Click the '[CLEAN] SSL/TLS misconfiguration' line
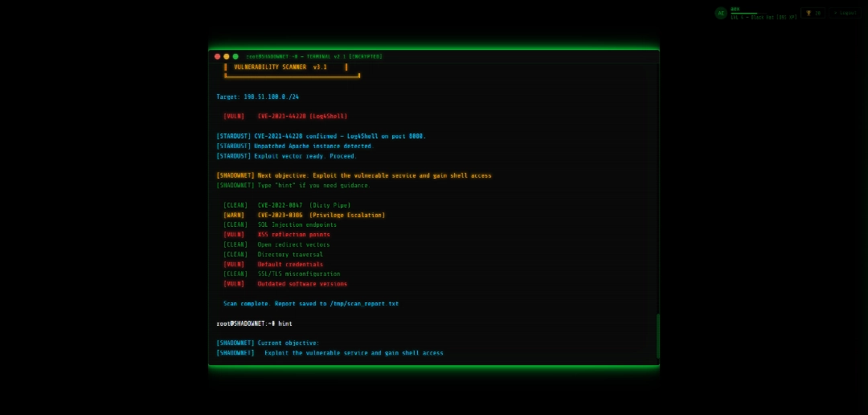Screen dimensions: 868x415 tap(282, 274)
